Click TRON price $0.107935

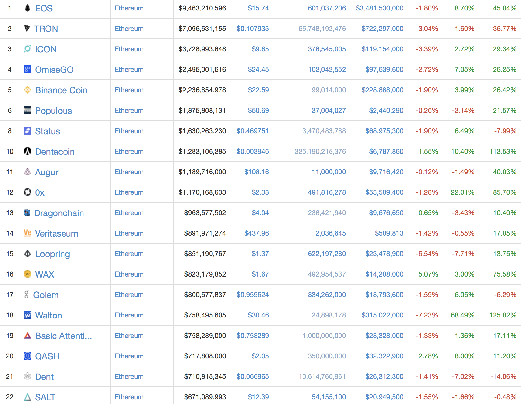tap(253, 29)
